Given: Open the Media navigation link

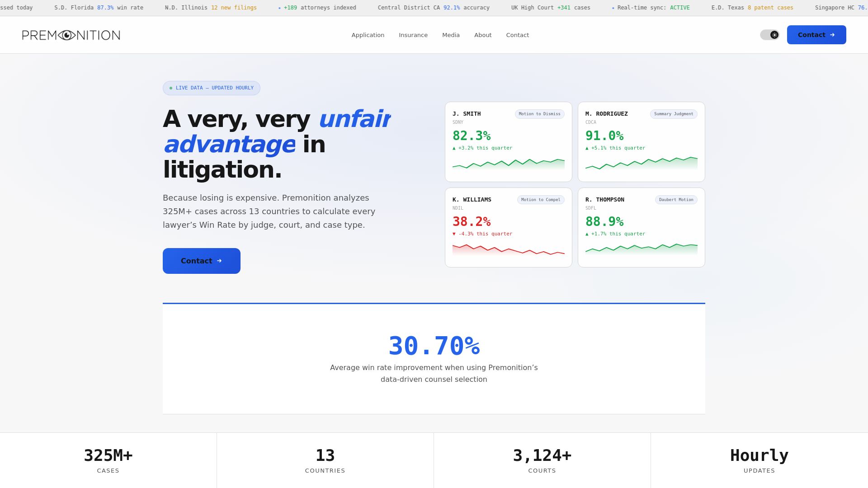Looking at the screenshot, I should 450,35.
